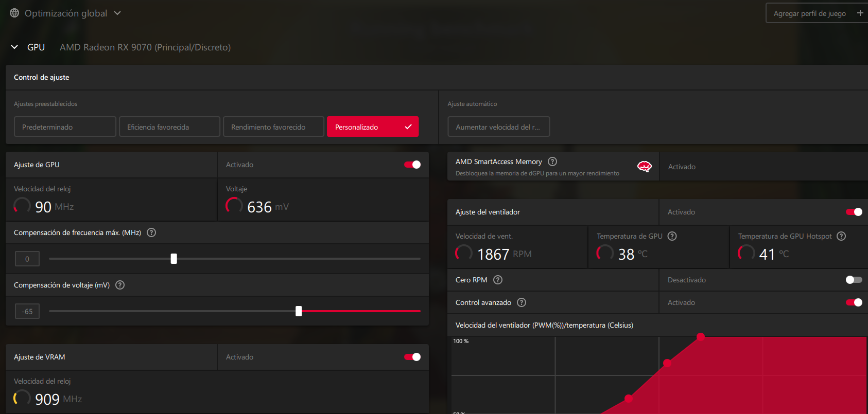Open help icon for AMD SmartAccess Memory

coord(552,161)
